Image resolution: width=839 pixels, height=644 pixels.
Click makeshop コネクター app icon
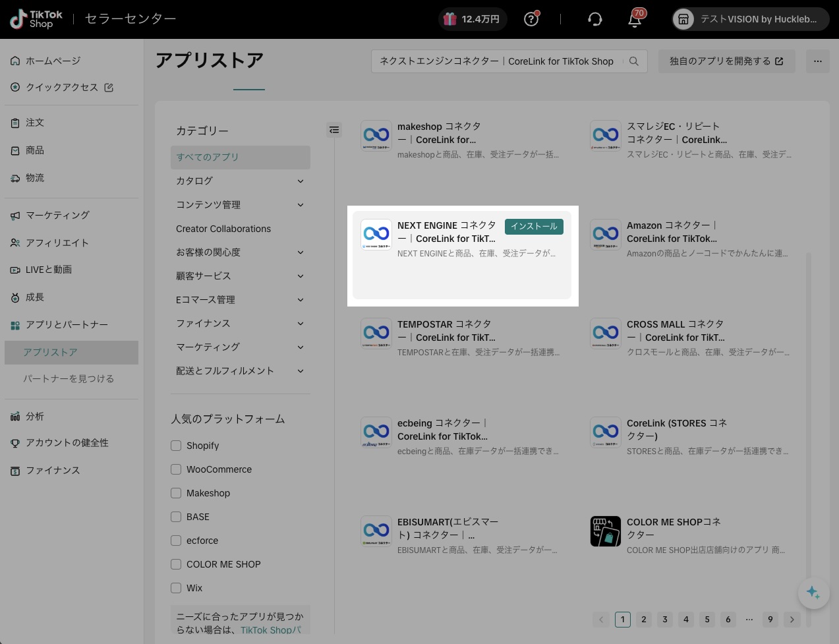[376, 136]
